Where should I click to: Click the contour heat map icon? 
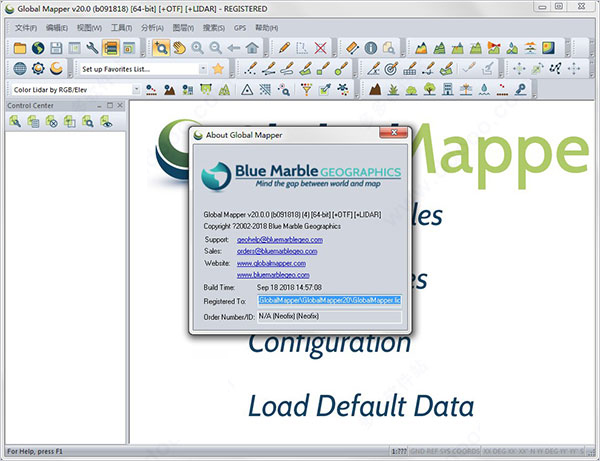(x=548, y=48)
